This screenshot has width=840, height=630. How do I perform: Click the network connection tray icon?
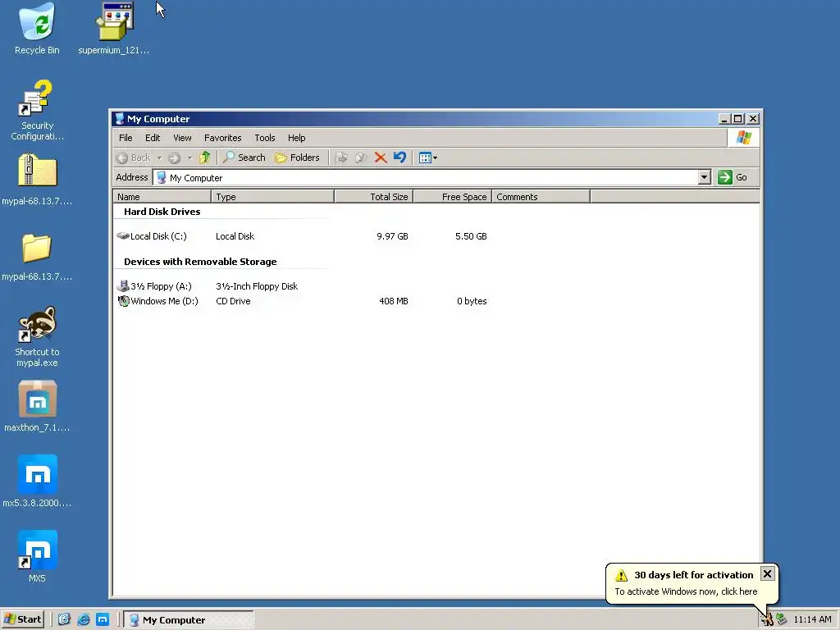click(x=781, y=619)
